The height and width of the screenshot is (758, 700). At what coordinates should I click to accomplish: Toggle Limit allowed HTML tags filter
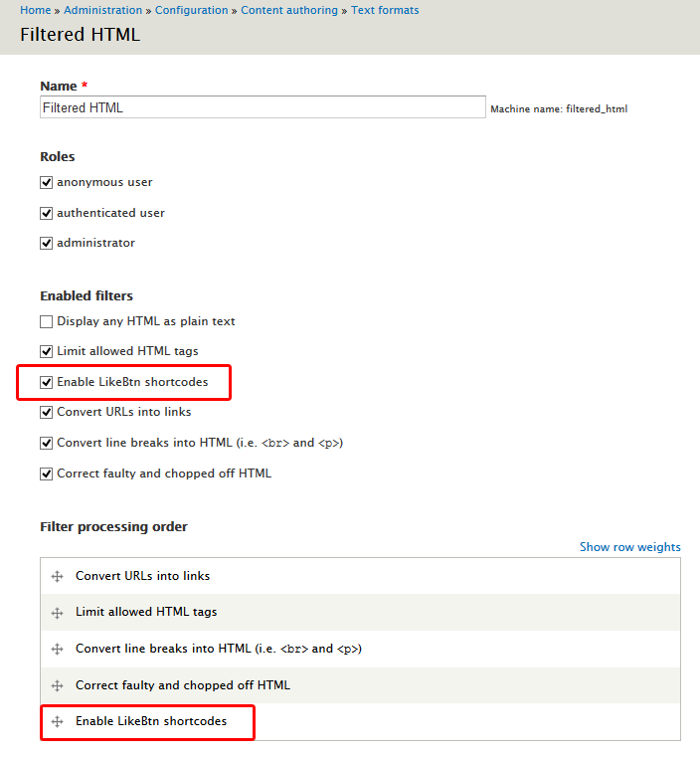[x=46, y=351]
